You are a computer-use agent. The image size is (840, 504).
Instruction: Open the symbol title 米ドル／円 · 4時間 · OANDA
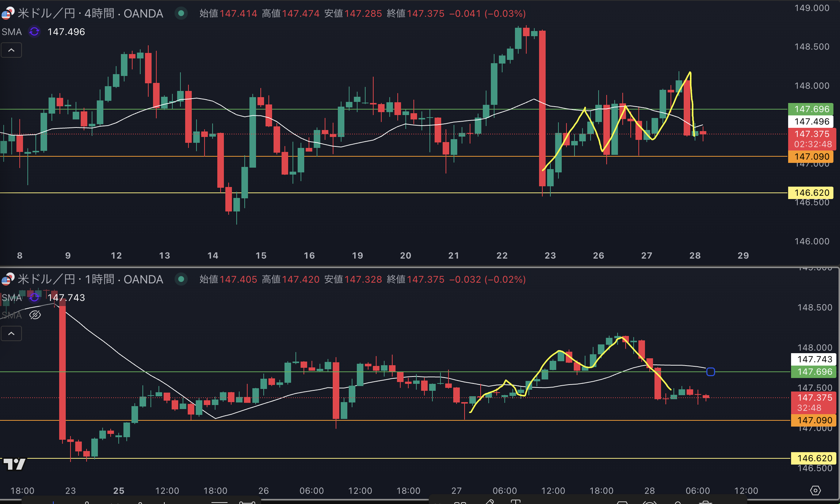[x=90, y=14]
